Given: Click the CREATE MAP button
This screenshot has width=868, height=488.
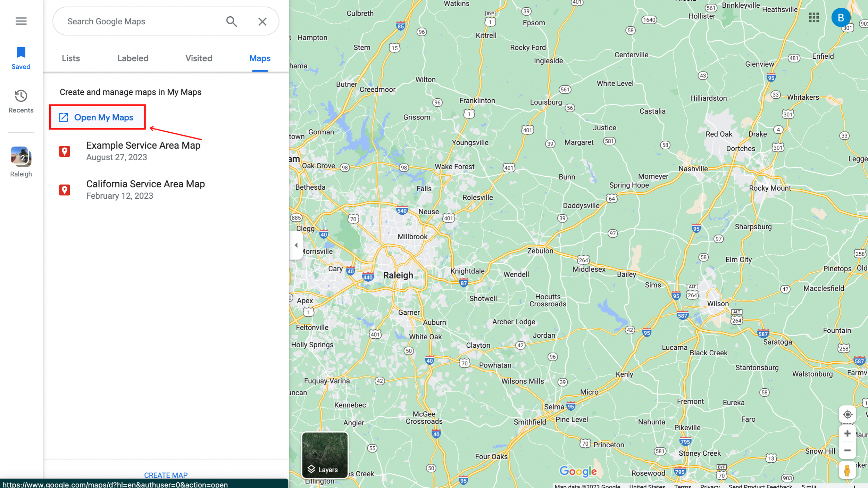Looking at the screenshot, I should (x=166, y=475).
